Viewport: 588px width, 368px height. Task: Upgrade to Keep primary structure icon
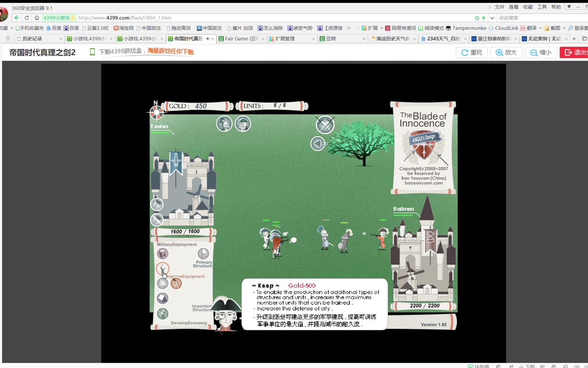pyautogui.click(x=203, y=254)
